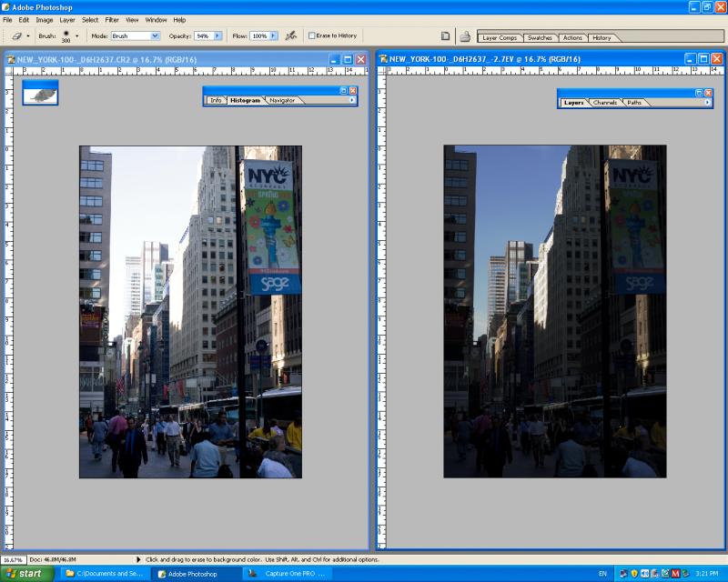
Task: Open the Layer Comps tab in palette well
Action: pos(500,38)
